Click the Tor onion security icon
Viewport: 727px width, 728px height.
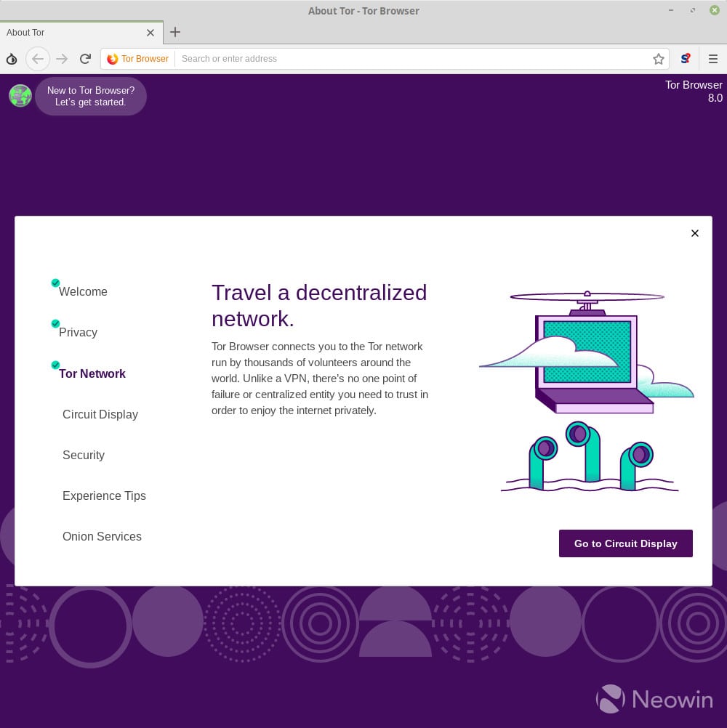(x=12, y=59)
